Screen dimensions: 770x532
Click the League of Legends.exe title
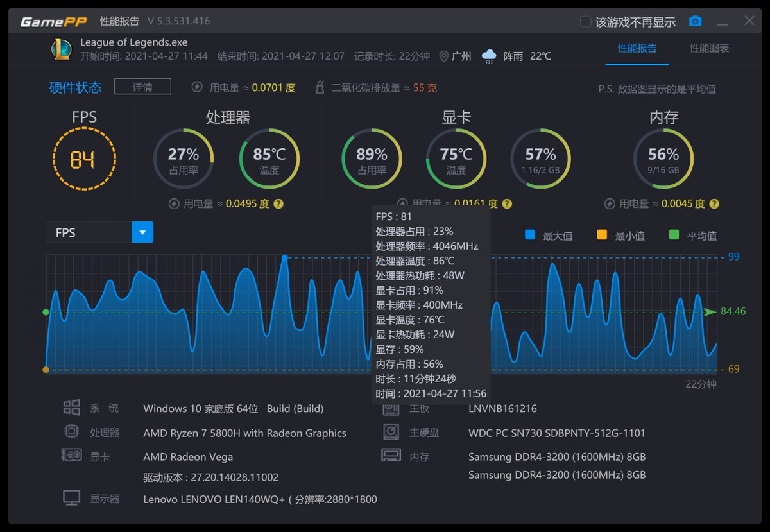pos(134,42)
